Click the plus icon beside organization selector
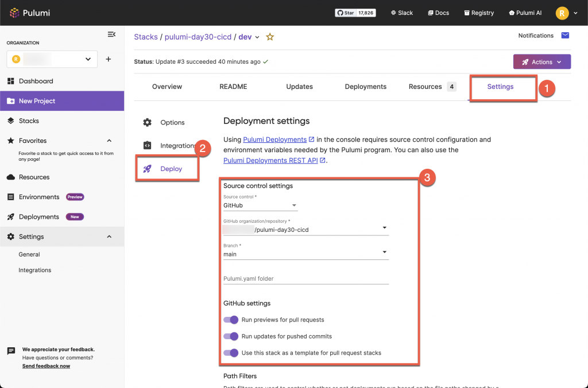The width and height of the screenshot is (588, 388). pyautogui.click(x=108, y=59)
